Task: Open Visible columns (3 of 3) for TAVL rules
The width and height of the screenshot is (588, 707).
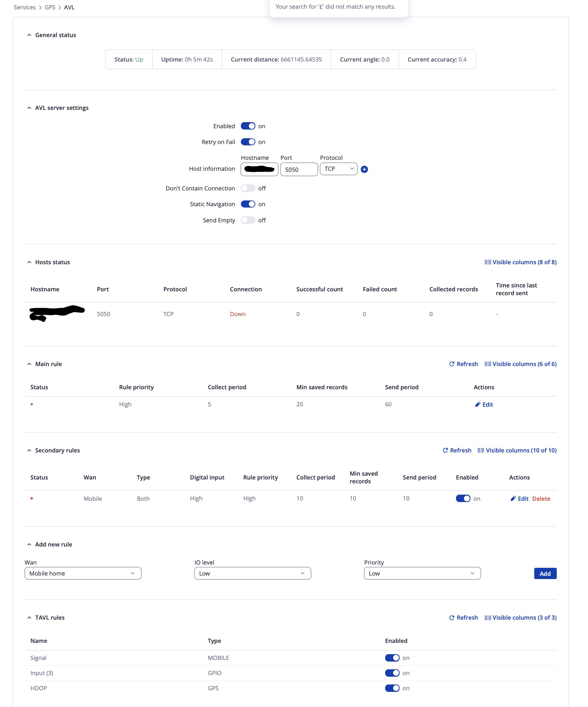Action: coord(520,617)
